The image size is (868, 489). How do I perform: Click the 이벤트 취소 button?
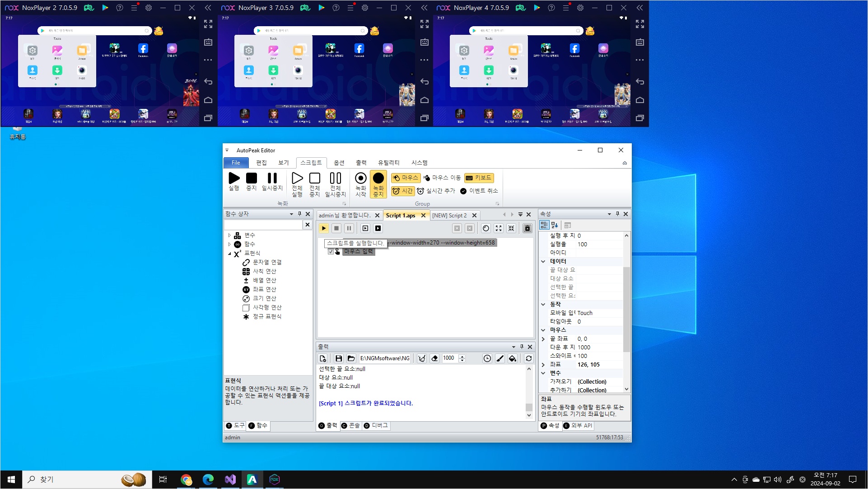tap(479, 191)
